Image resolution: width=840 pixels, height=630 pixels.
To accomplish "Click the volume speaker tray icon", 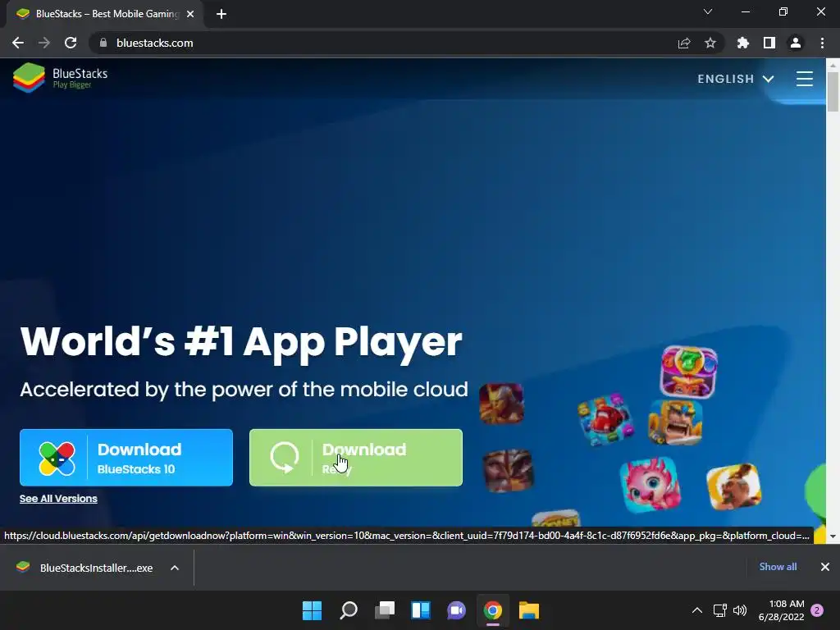I will [740, 610].
